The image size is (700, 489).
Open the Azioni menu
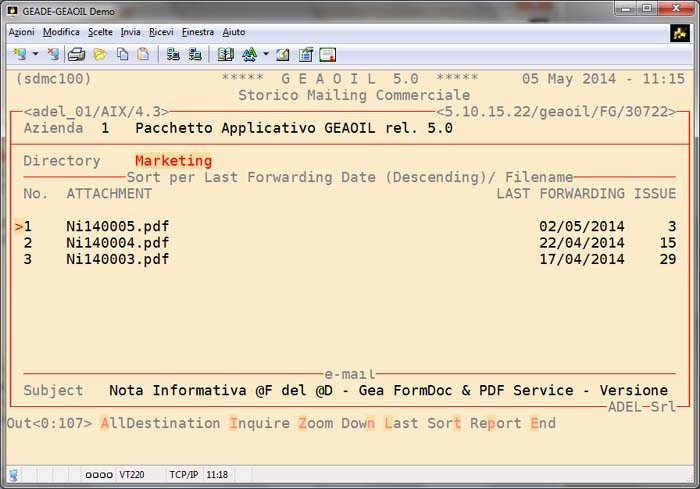[x=21, y=32]
